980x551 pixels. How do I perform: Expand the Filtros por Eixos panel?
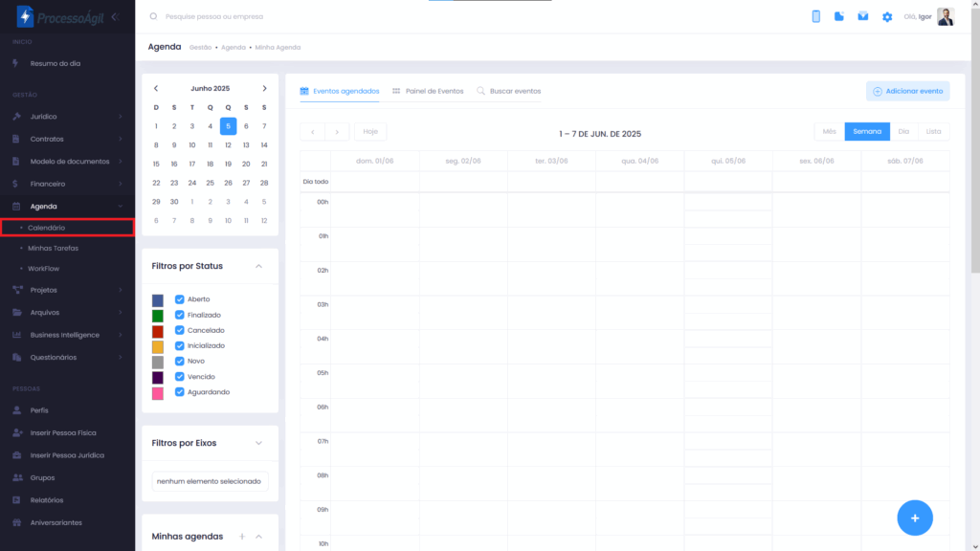click(258, 443)
